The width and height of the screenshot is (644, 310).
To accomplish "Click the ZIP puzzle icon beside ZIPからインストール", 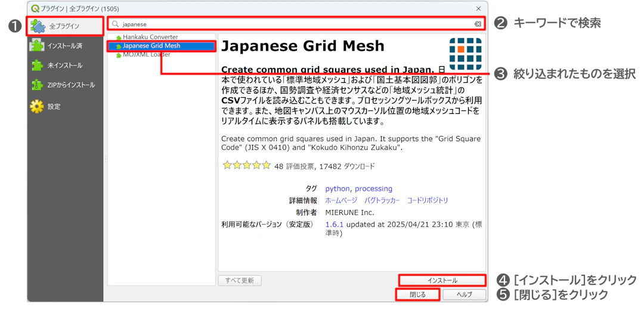I will pos(38,85).
